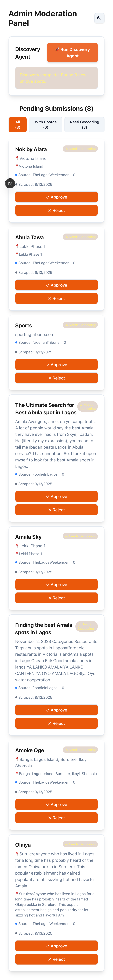Approve Finding the best Amala spots submission
This screenshot has height=980, width=113.
56,710
